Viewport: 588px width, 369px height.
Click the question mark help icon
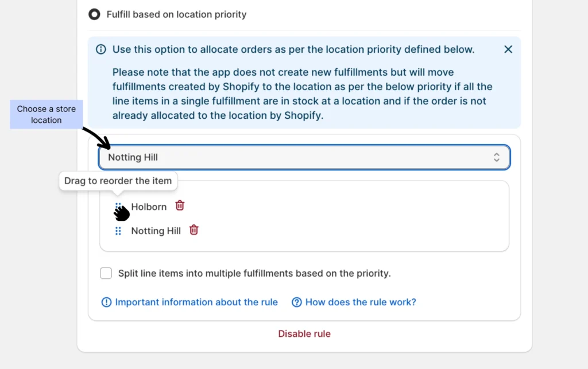(x=297, y=302)
